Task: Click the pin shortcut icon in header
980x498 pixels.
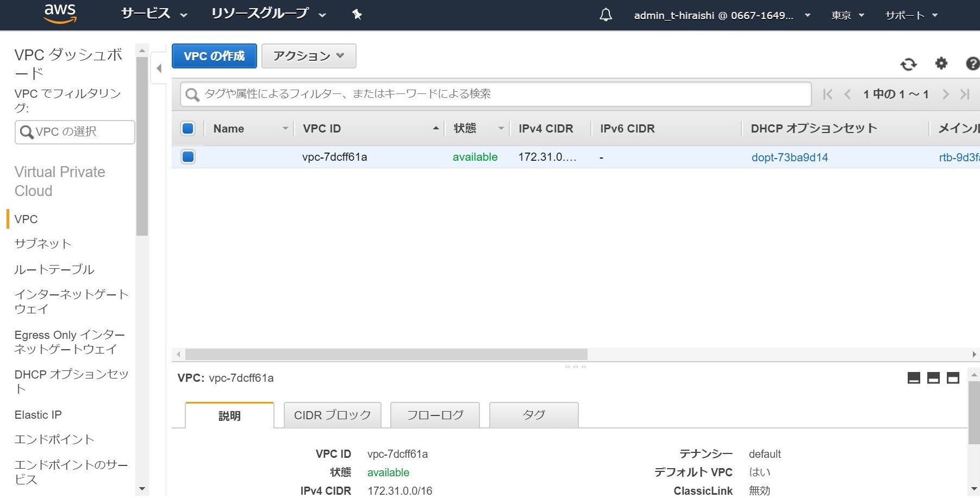Action: (357, 15)
